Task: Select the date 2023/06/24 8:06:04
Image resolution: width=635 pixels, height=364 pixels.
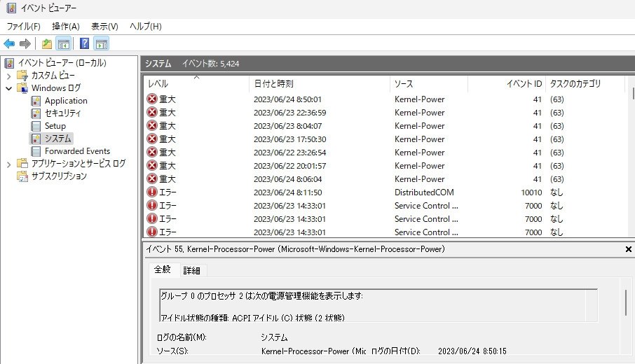Action: tap(287, 178)
